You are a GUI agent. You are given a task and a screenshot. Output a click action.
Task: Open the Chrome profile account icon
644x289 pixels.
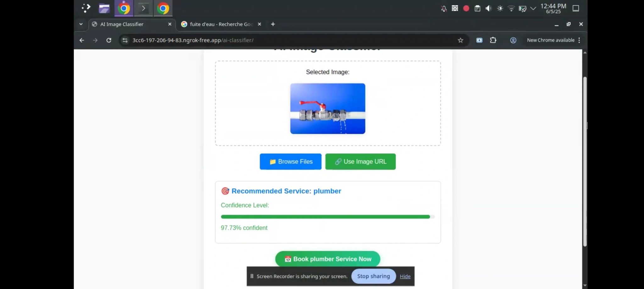513,40
